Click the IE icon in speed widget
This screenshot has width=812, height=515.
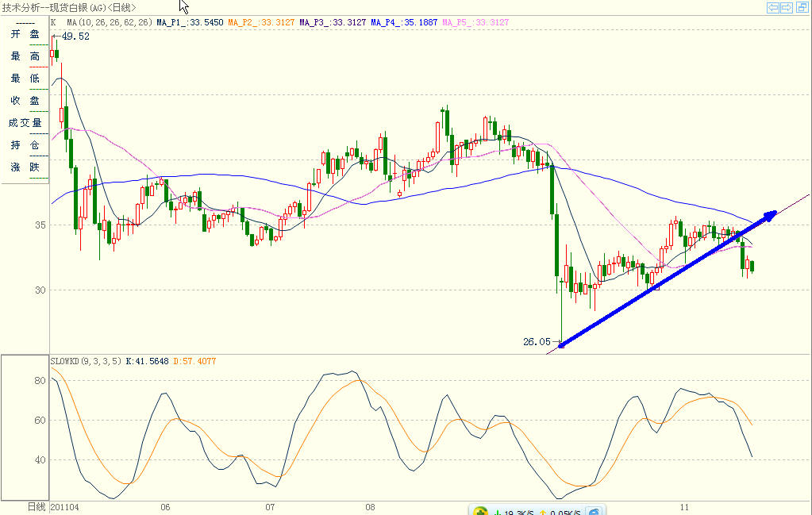594,511
